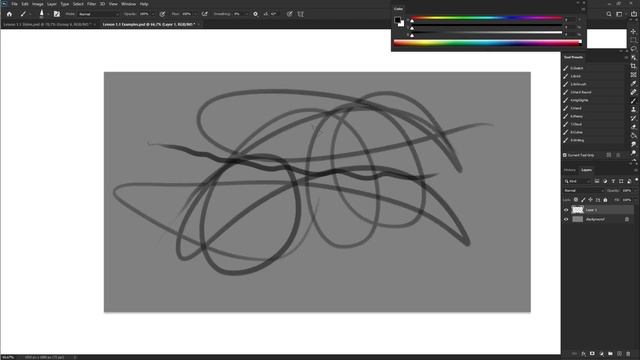Click the Home icon in options bar
This screenshot has height=360, width=640.
coord(9,14)
